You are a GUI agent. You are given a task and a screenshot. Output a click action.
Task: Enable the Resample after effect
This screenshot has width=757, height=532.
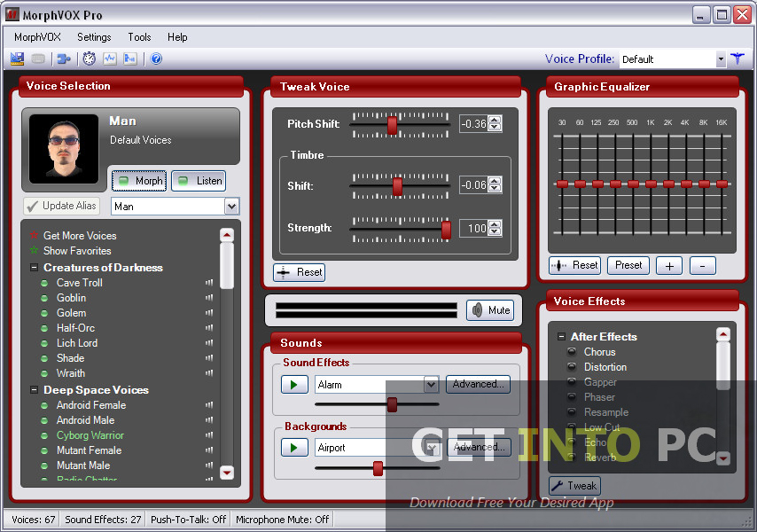point(572,411)
